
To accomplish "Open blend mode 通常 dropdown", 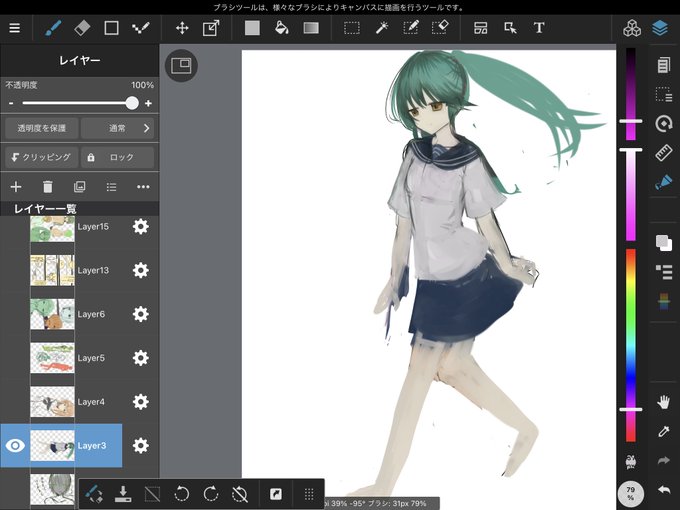I will (118, 128).
